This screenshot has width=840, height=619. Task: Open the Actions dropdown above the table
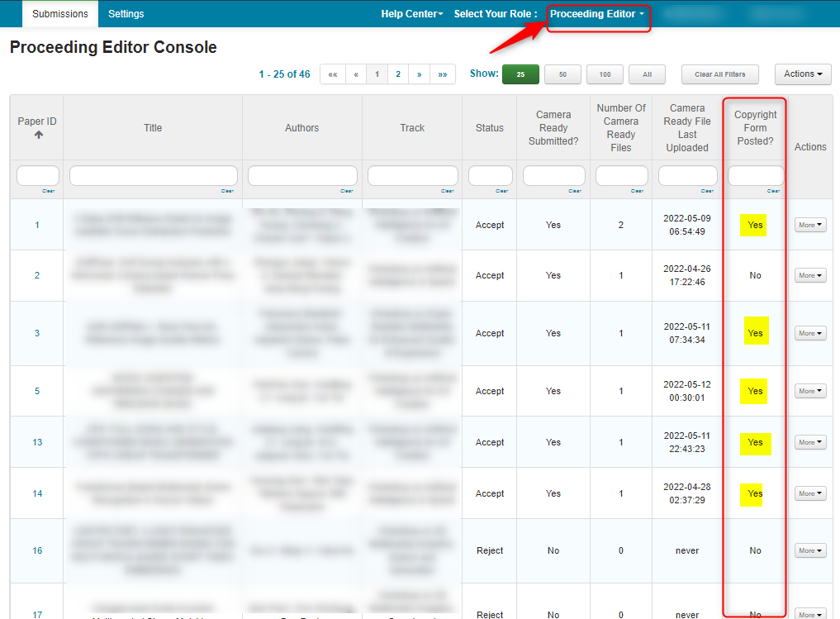[802, 74]
